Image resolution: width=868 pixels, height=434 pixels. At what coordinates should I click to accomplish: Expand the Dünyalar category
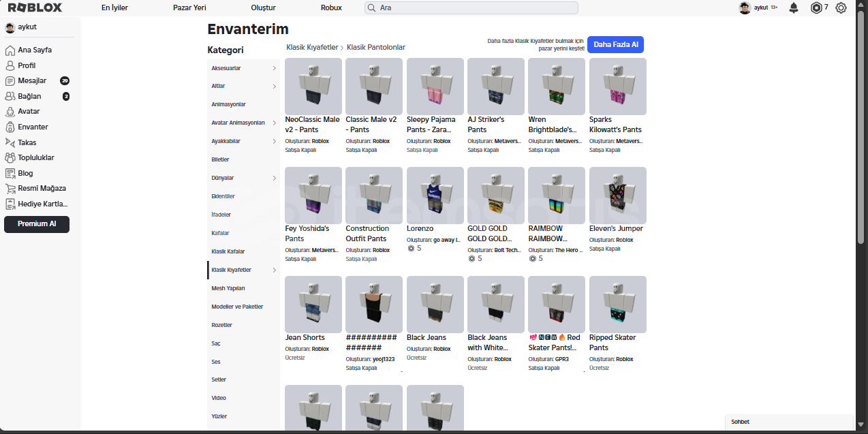[x=243, y=178]
